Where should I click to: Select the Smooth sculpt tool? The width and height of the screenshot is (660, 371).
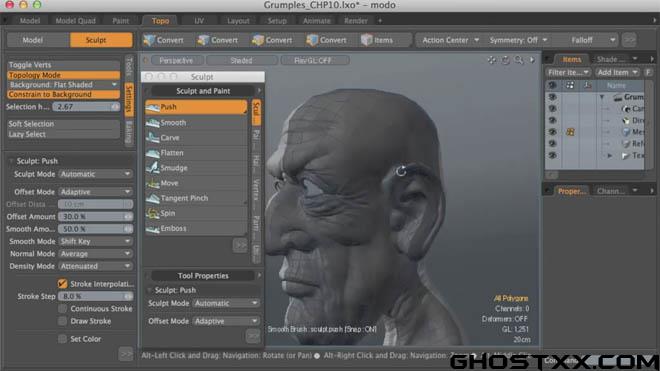coord(196,123)
